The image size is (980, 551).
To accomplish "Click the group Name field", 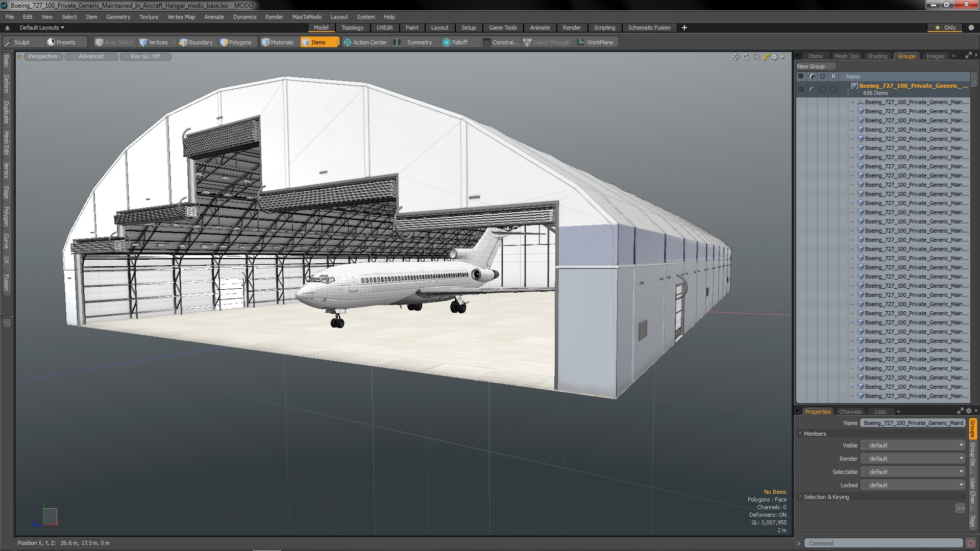I will 913,423.
